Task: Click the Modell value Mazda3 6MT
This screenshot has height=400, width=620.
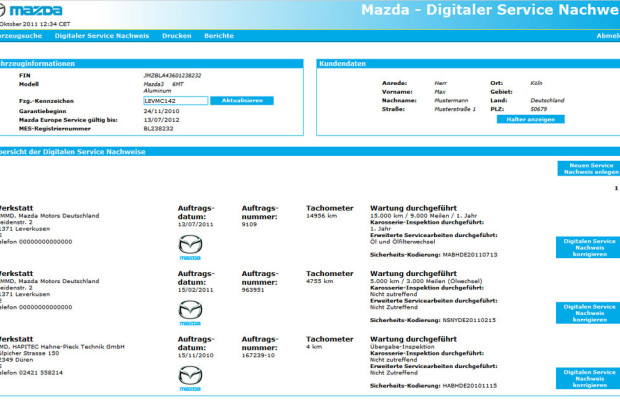Action: [163, 84]
